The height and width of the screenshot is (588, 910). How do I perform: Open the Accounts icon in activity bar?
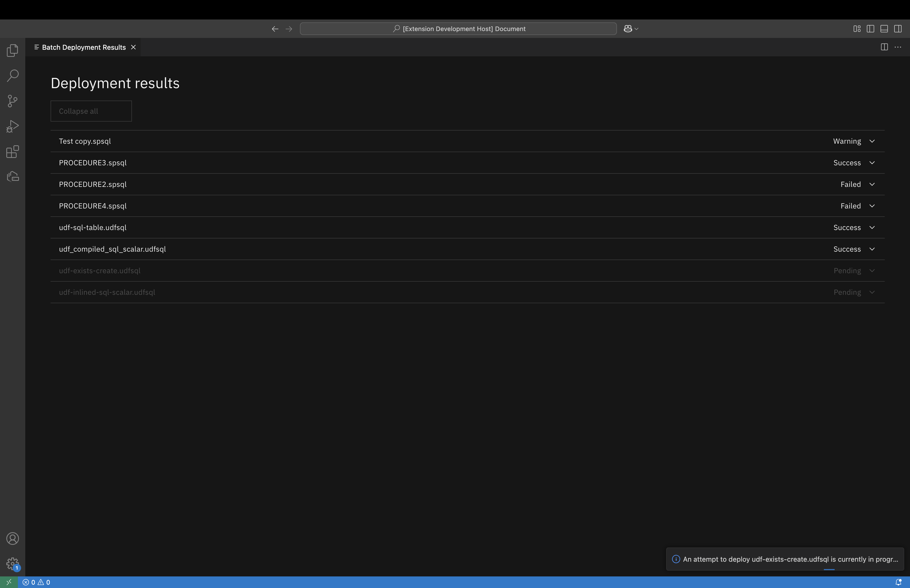pos(13,538)
